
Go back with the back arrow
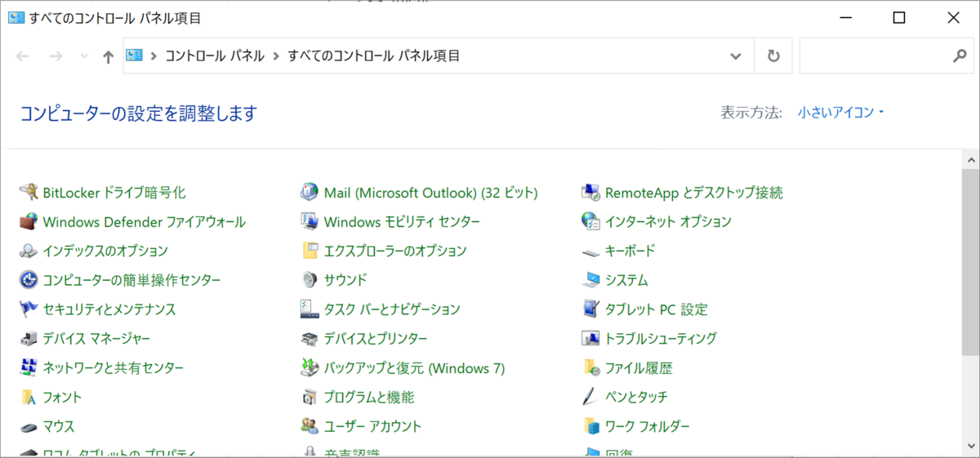(23, 56)
